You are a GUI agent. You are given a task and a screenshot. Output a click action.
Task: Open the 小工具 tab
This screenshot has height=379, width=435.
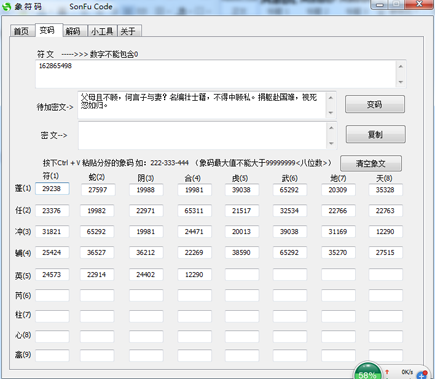click(102, 31)
